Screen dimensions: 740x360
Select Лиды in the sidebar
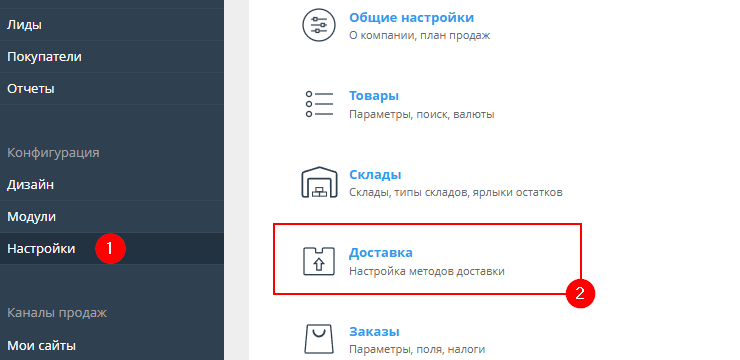[112, 25]
